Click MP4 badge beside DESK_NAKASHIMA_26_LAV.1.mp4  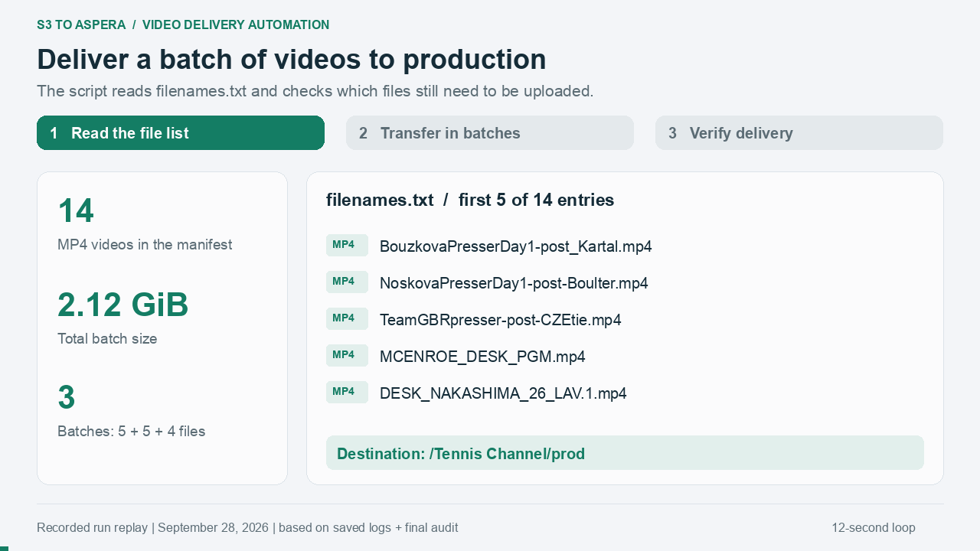347,392
